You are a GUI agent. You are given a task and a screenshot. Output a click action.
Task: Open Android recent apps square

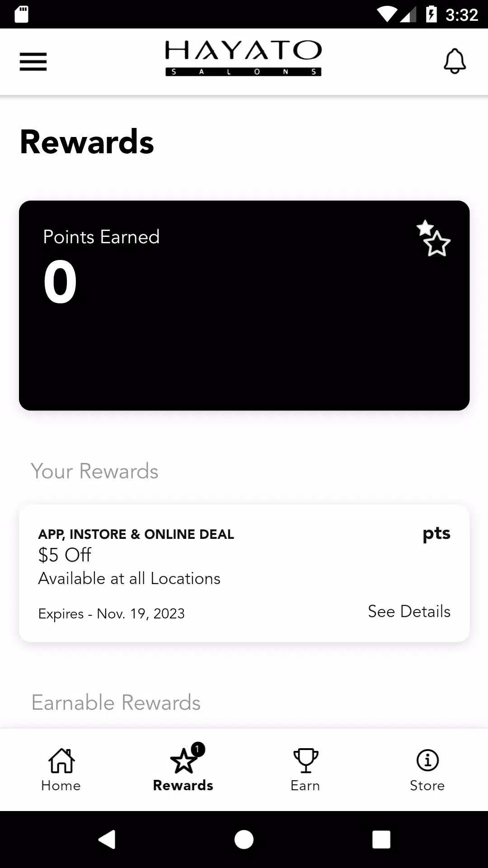(x=381, y=840)
